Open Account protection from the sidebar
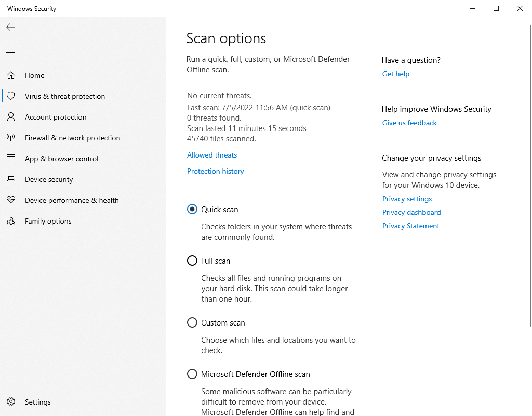The image size is (532, 416). pyautogui.click(x=10, y=116)
